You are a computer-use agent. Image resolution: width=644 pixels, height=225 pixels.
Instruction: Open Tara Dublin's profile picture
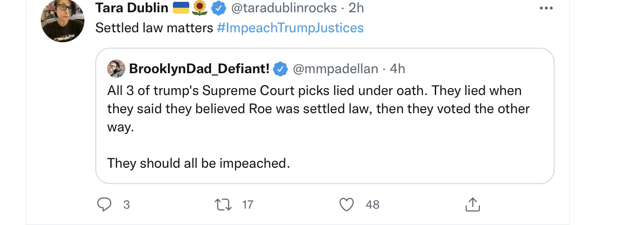pyautogui.click(x=63, y=20)
